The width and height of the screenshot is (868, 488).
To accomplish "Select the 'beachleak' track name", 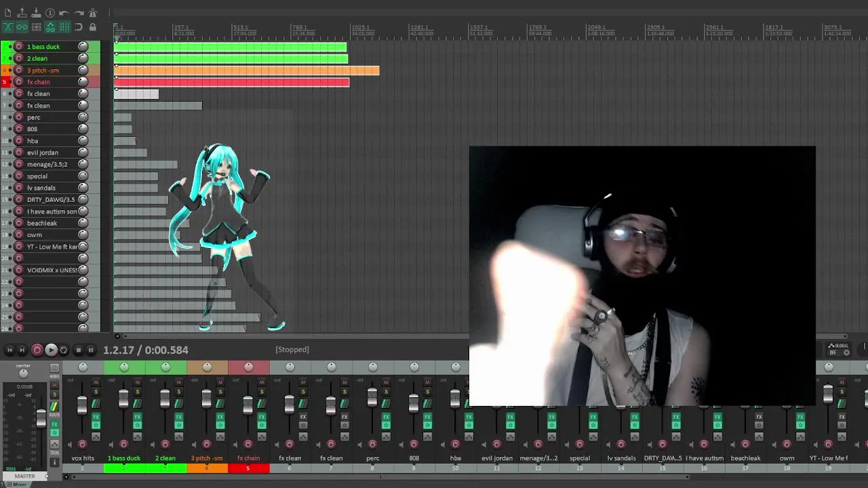I will tap(42, 223).
